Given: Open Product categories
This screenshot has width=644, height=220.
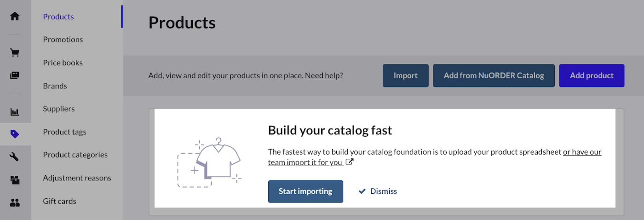Looking at the screenshot, I should point(75,155).
